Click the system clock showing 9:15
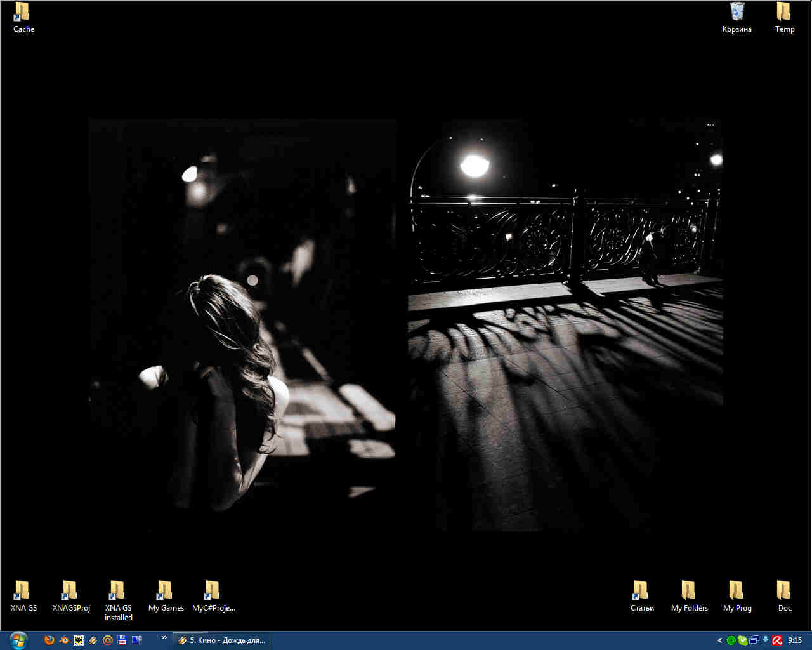The image size is (812, 650). coord(795,640)
